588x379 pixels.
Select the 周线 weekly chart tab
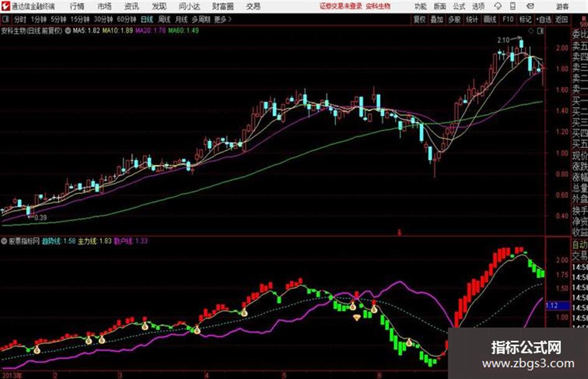click(x=164, y=19)
